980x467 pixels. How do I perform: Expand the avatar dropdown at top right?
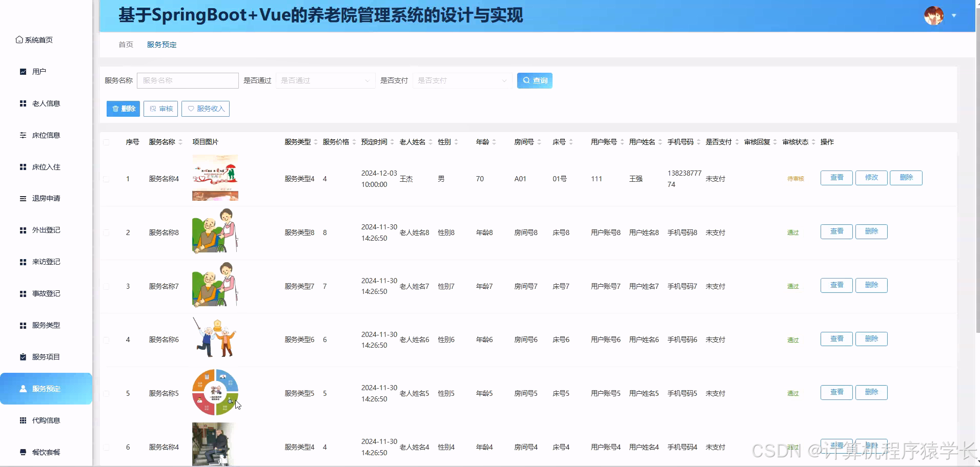click(x=954, y=15)
